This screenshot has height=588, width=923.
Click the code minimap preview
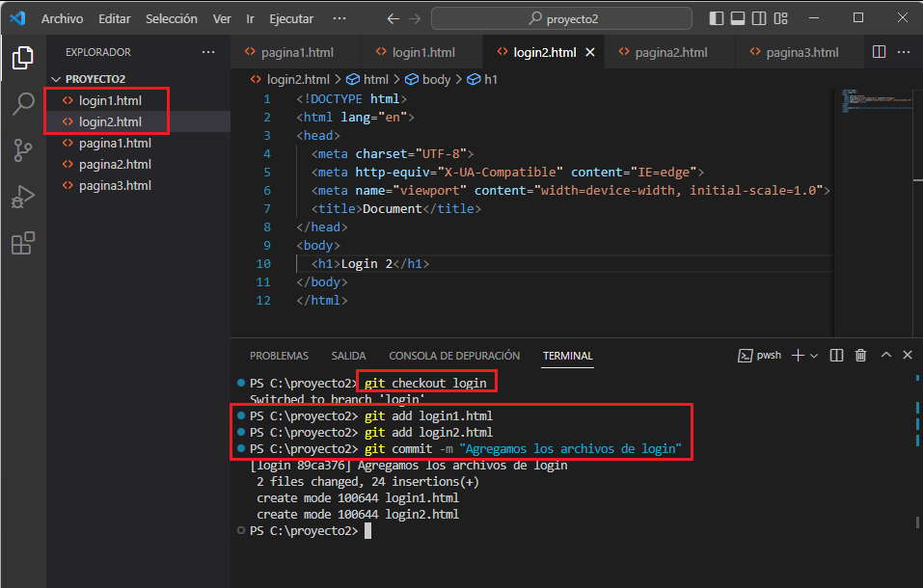[x=876, y=100]
